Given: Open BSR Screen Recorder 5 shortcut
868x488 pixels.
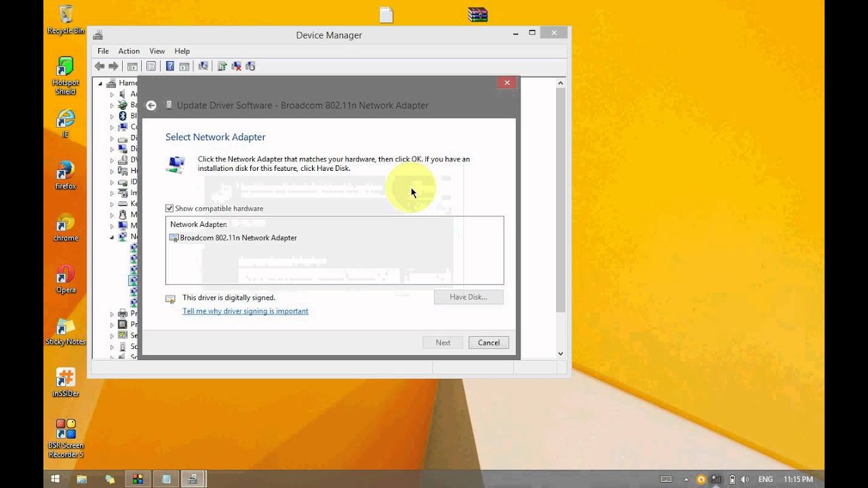Looking at the screenshot, I should (x=65, y=439).
